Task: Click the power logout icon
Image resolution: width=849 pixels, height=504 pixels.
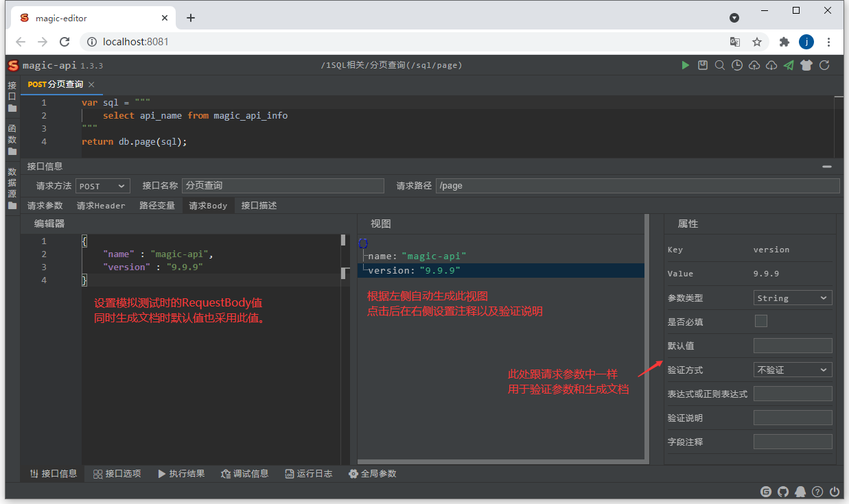Action: [x=835, y=492]
